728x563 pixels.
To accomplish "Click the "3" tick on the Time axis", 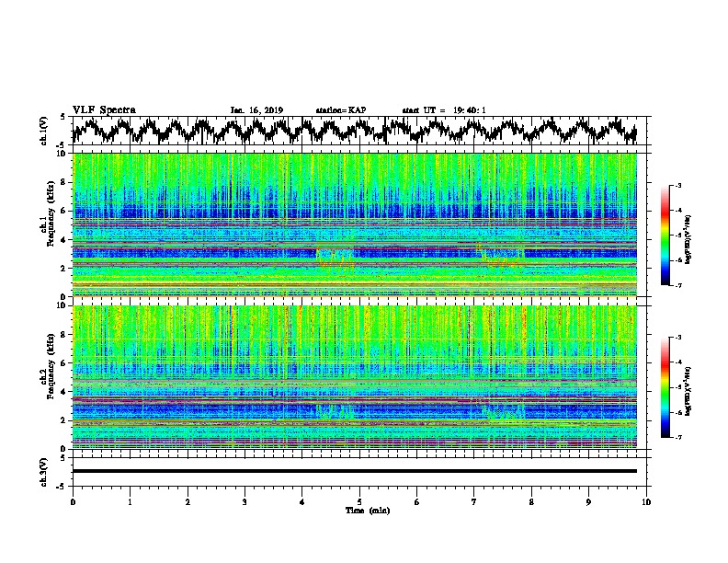I will click(x=245, y=502).
